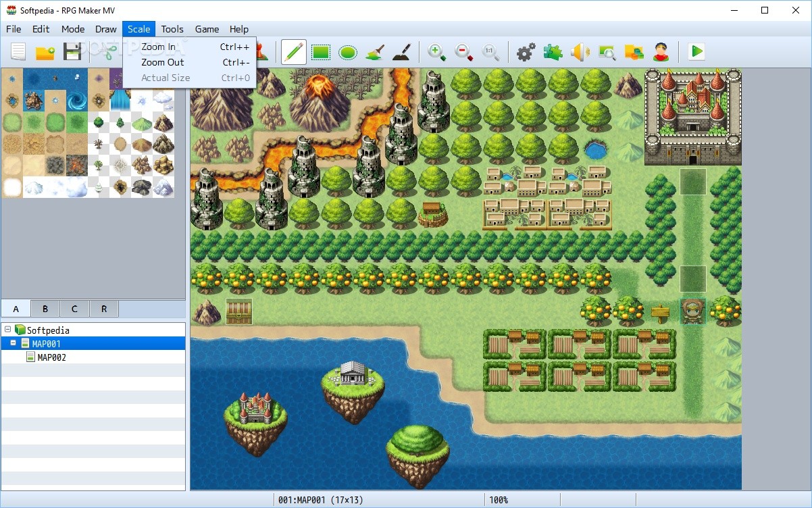812x508 pixels.
Task: Click the small blue pond on map
Action: (596, 149)
